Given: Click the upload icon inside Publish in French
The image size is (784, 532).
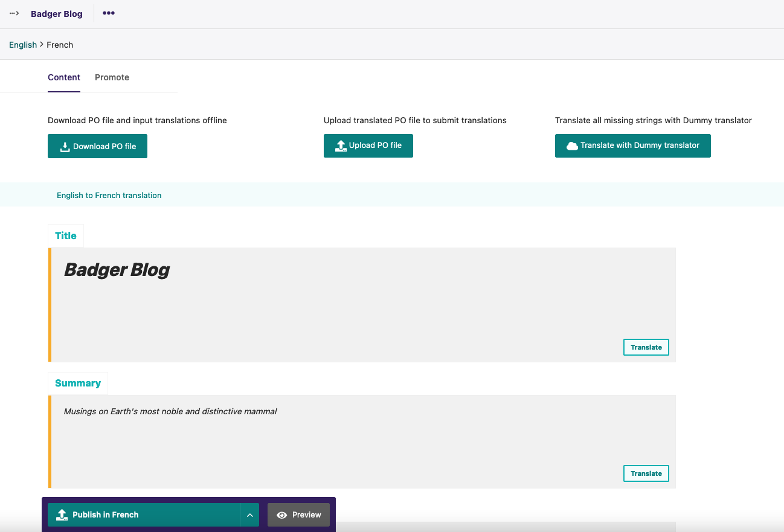Looking at the screenshot, I should tap(61, 514).
